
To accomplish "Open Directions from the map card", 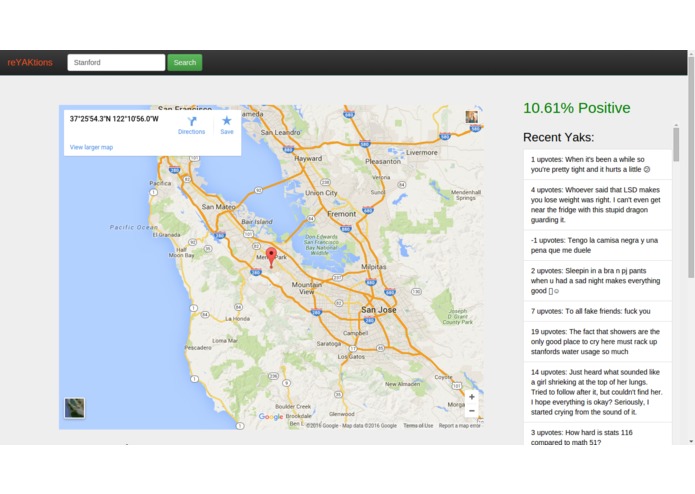I will point(191,125).
